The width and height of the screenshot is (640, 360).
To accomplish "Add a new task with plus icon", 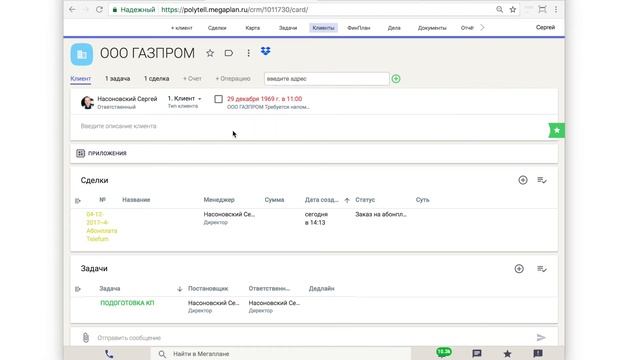I will [519, 269].
